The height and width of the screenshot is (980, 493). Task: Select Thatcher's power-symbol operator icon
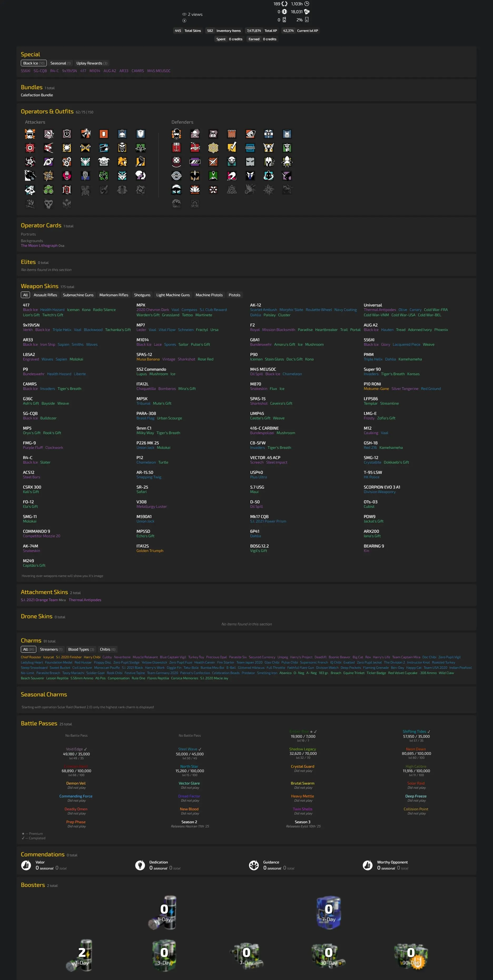(67, 134)
